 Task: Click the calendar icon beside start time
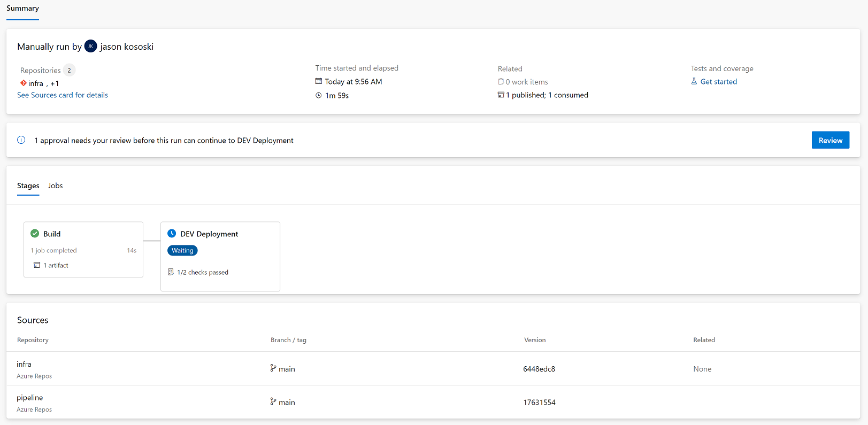pyautogui.click(x=319, y=81)
